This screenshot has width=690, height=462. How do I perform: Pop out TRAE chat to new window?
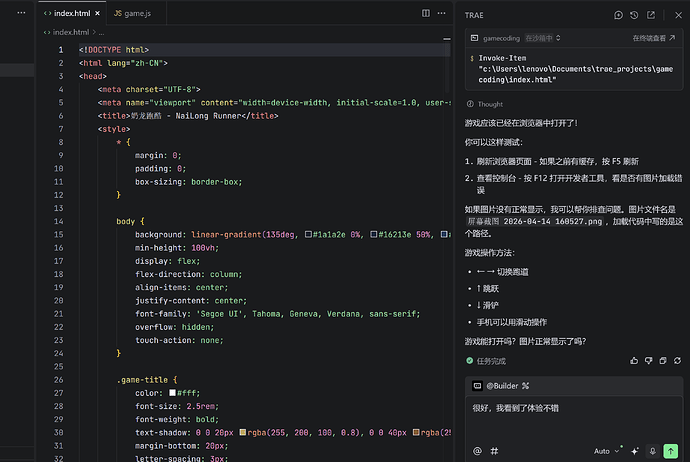(652, 15)
